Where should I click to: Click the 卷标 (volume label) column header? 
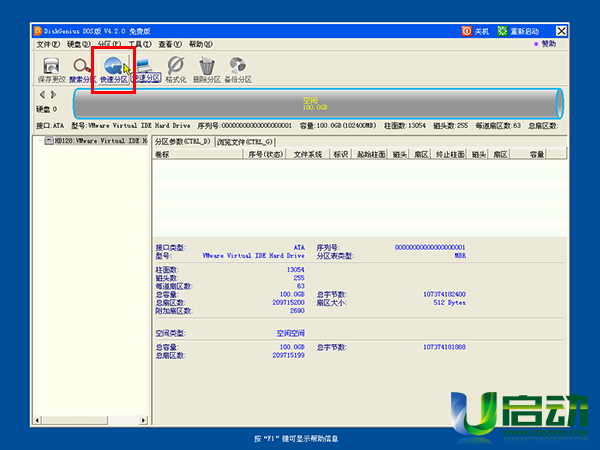(x=197, y=154)
